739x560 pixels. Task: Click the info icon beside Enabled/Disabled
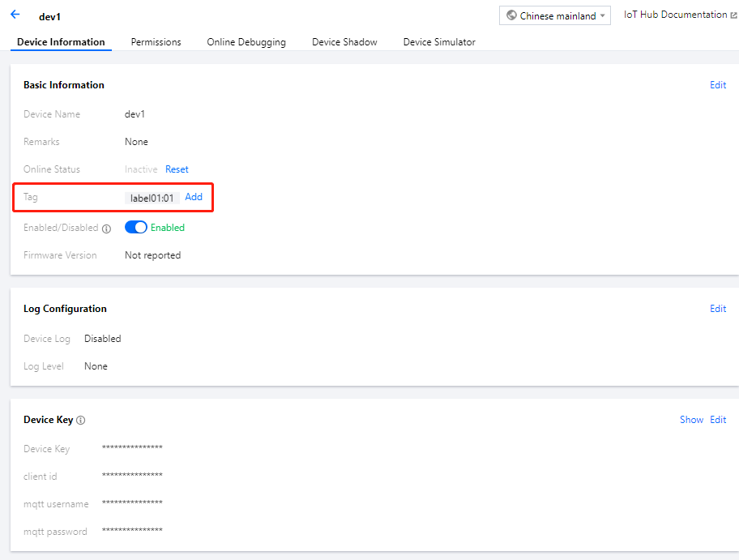pos(107,229)
